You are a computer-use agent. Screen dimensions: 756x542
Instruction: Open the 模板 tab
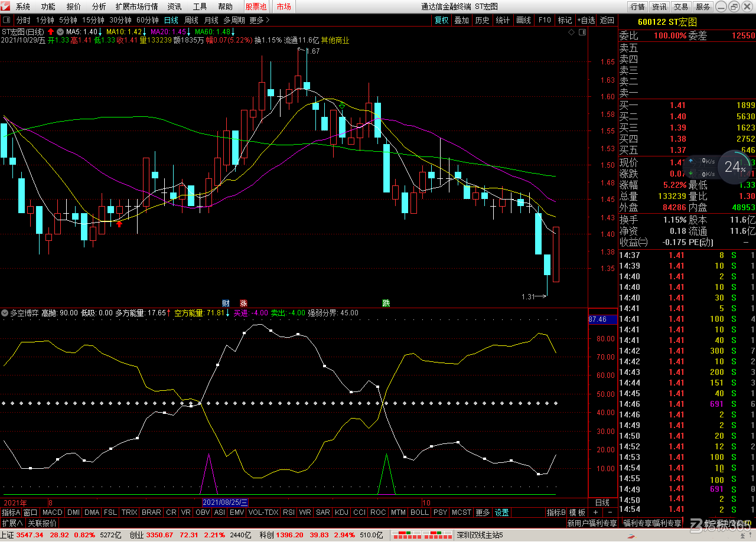point(577,512)
